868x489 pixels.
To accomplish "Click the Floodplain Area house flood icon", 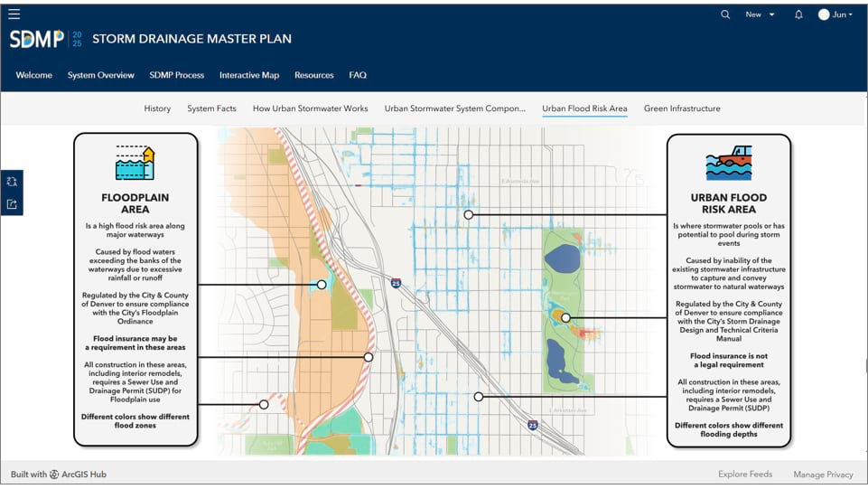I will [135, 163].
